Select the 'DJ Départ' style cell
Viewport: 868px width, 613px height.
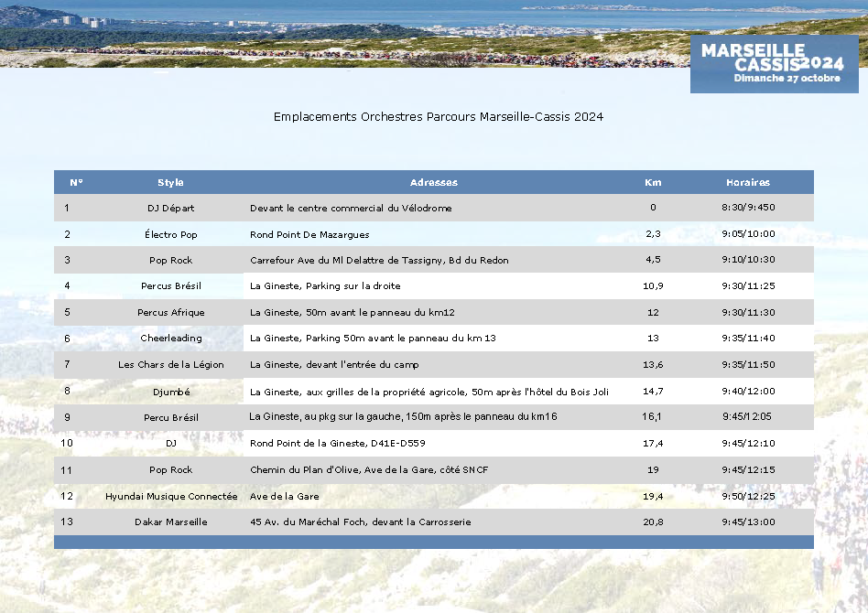pyautogui.click(x=170, y=208)
